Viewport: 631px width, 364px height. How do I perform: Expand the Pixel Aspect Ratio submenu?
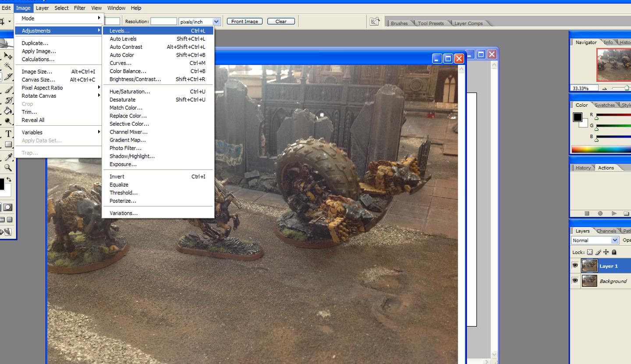(x=58, y=88)
